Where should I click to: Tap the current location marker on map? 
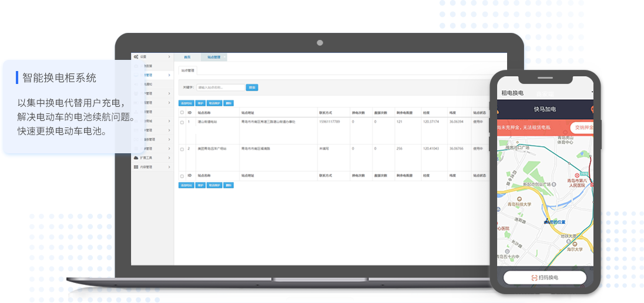[x=545, y=222]
